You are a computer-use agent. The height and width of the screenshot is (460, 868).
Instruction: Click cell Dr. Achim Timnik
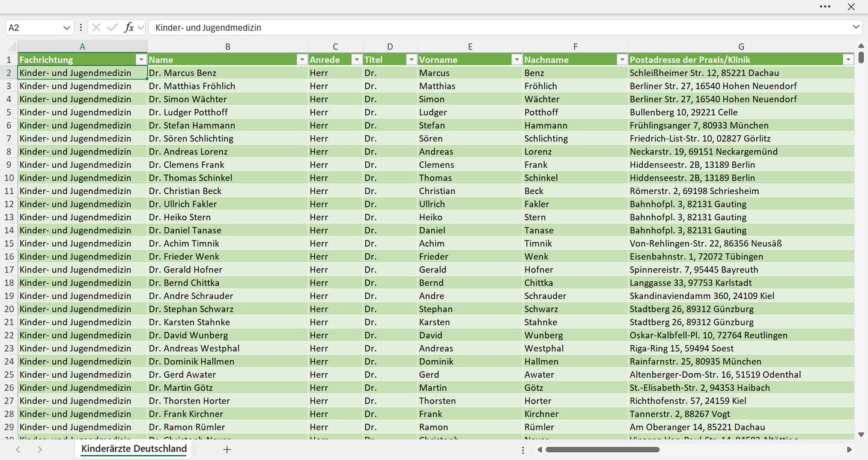[x=228, y=244]
